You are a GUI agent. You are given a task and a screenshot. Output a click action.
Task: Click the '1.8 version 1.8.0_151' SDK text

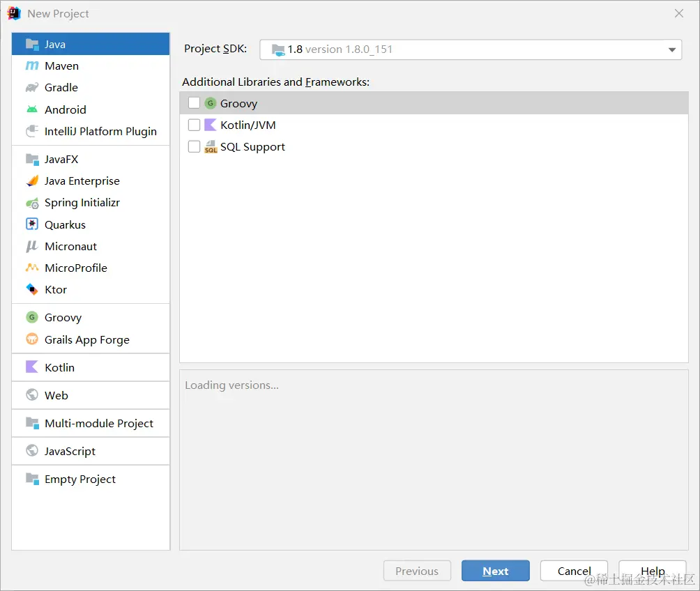tap(340, 49)
